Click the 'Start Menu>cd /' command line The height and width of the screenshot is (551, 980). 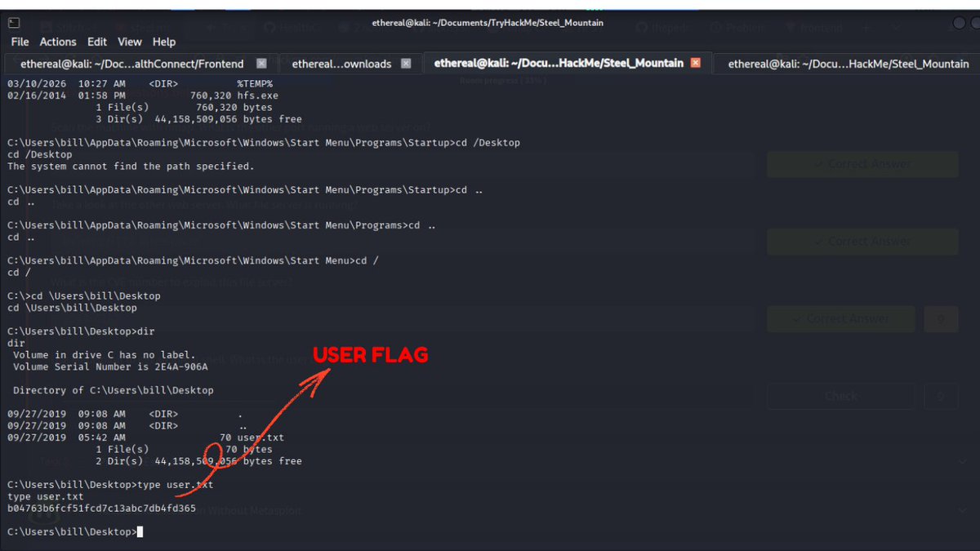(x=193, y=261)
